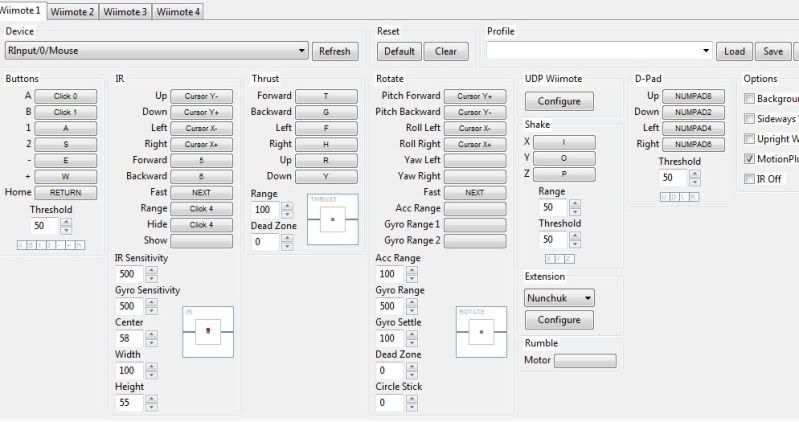The width and height of the screenshot is (799, 422).
Task: Click the IR pointer preview box
Action: 208,332
